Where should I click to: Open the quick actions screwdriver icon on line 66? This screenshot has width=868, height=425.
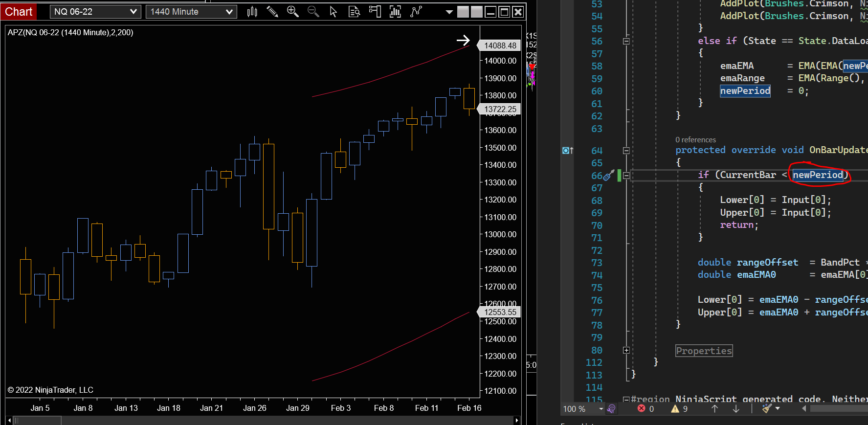(x=609, y=175)
